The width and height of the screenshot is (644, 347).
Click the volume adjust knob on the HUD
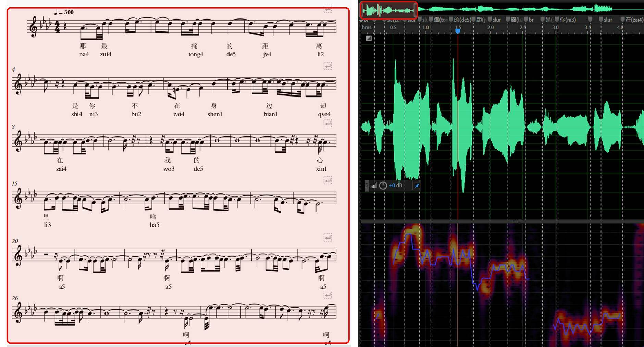tap(383, 185)
